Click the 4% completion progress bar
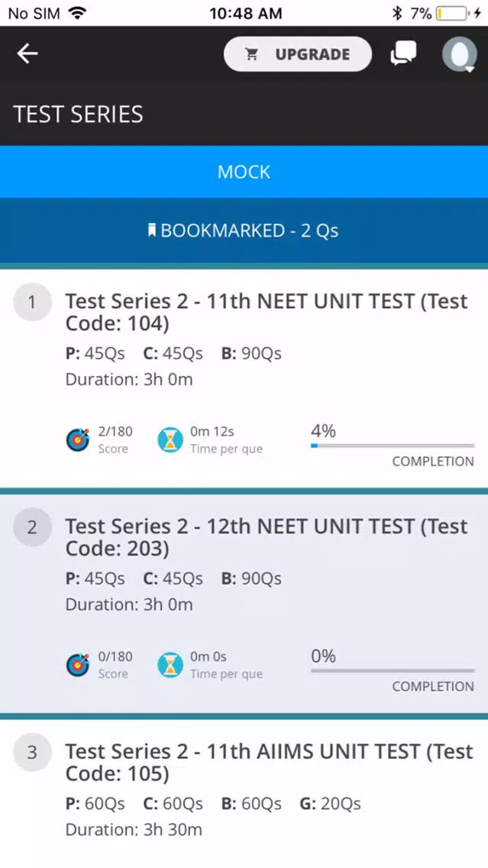 point(393,445)
